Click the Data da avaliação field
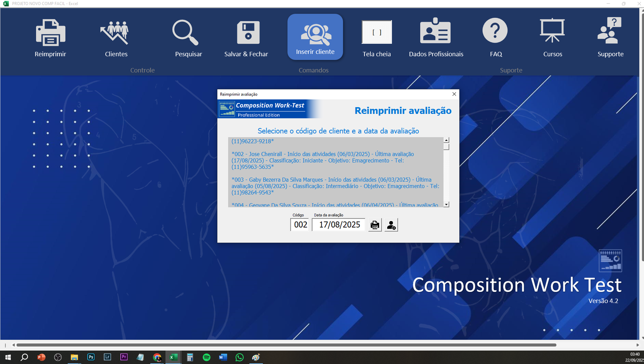Image resolution: width=644 pixels, height=364 pixels. pos(339,225)
